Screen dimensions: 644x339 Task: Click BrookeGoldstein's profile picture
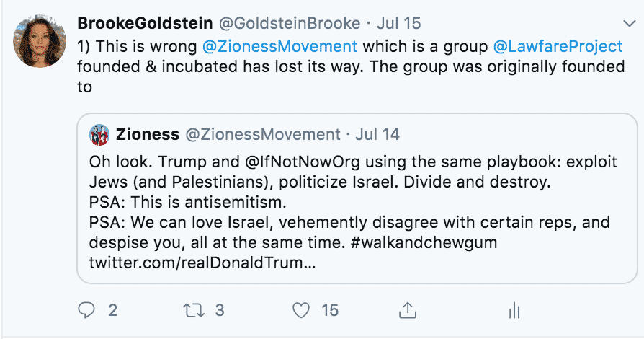pyautogui.click(x=41, y=40)
